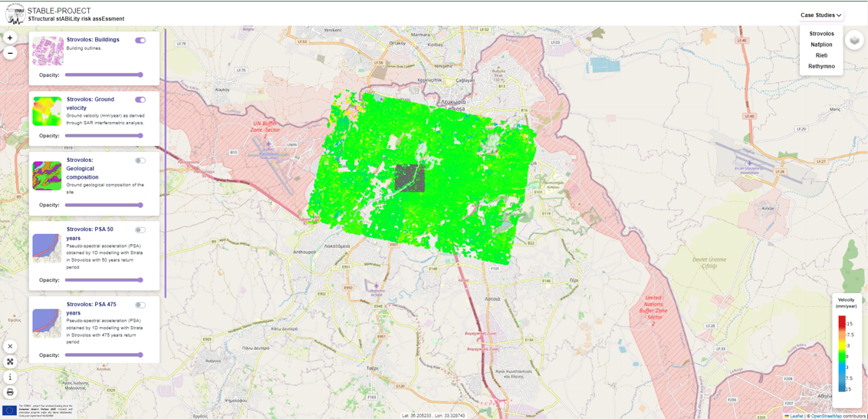This screenshot has width=868, height=419.
Task: Collapse the Case Studies dropdown
Action: click(820, 15)
